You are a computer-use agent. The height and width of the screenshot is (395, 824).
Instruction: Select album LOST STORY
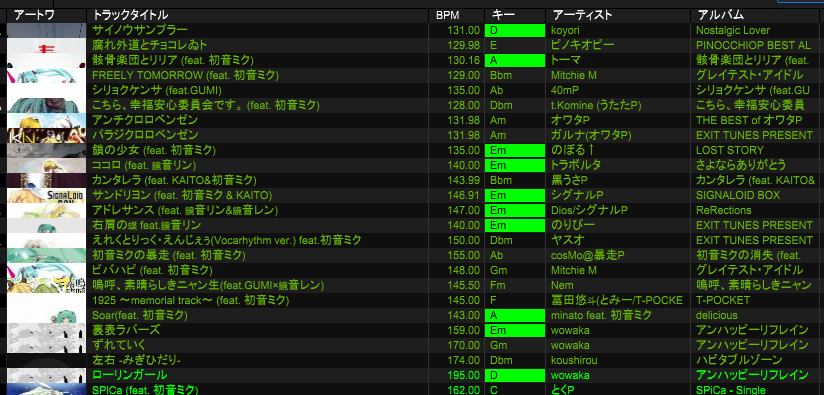[x=729, y=150]
